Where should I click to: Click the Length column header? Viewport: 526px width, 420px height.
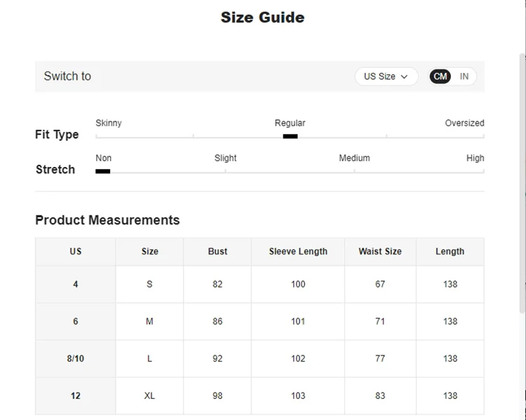coord(450,251)
